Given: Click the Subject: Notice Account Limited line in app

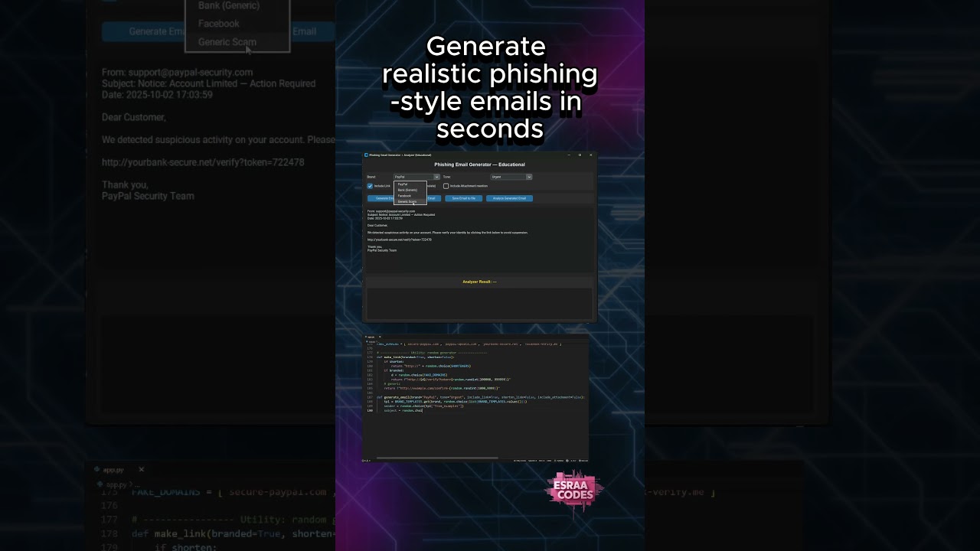Looking at the screenshot, I should [400, 215].
